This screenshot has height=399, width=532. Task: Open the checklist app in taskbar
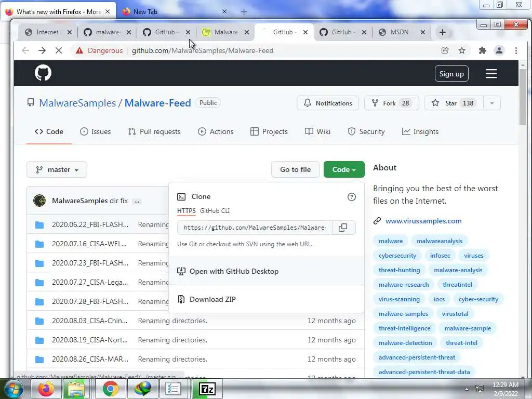coord(173,389)
